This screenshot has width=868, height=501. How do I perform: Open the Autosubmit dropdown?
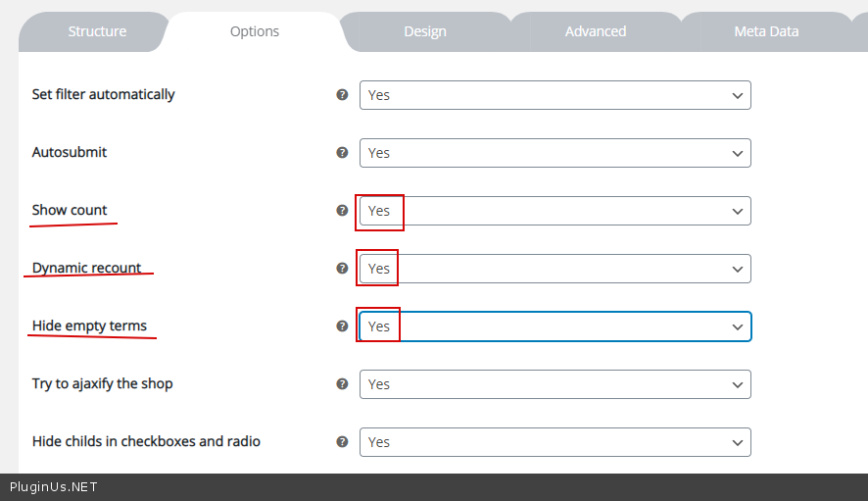[555, 153]
